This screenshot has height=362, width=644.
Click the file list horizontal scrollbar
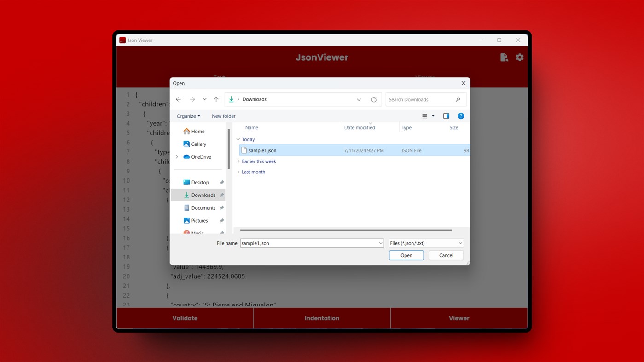(x=346, y=230)
